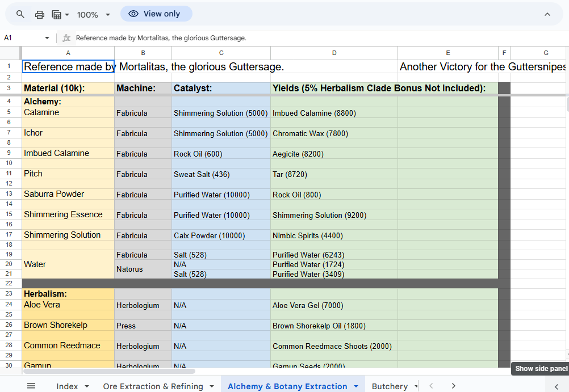Image resolution: width=569 pixels, height=392 pixels.
Task: Collapse the toolbar with the top-right chevron
Action: tap(547, 14)
